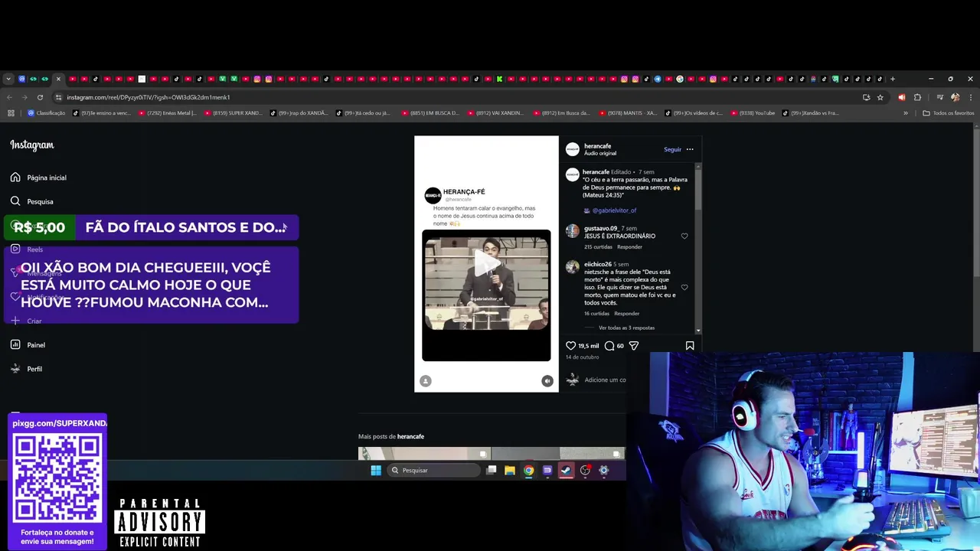
Task: Open gustaavo.09_ profile avatar
Action: point(573,231)
